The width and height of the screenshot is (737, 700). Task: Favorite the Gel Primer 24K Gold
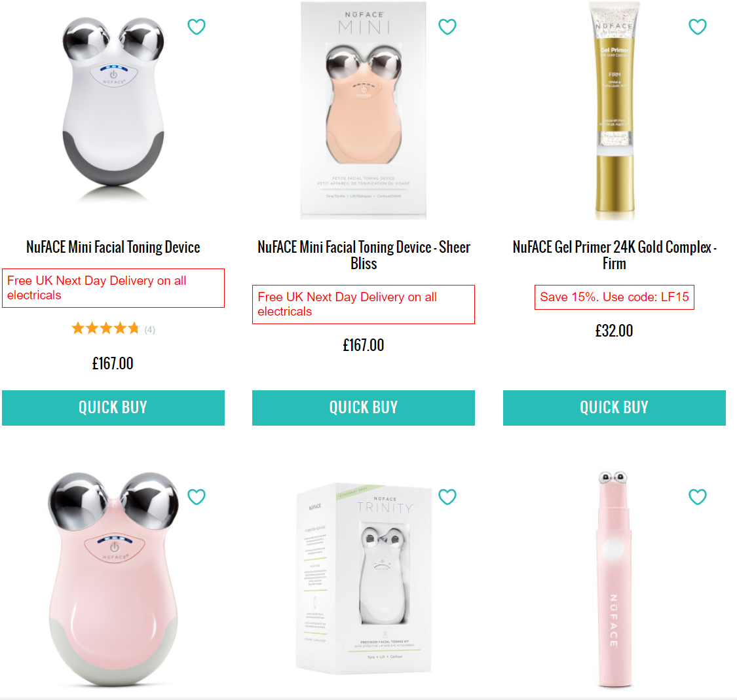click(698, 27)
